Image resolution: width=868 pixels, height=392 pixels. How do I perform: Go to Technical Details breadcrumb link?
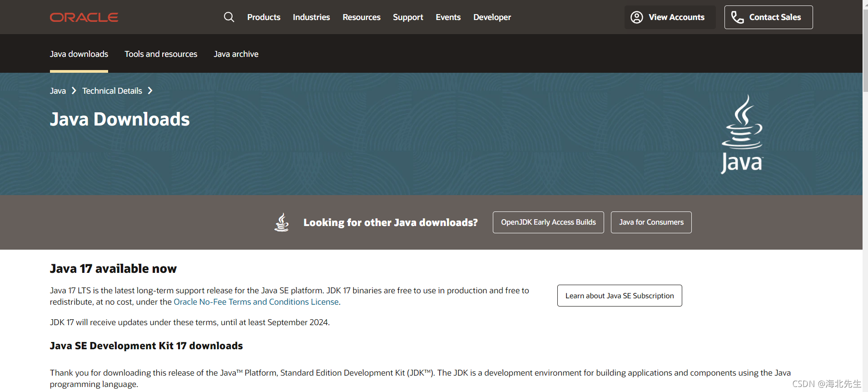pos(112,91)
